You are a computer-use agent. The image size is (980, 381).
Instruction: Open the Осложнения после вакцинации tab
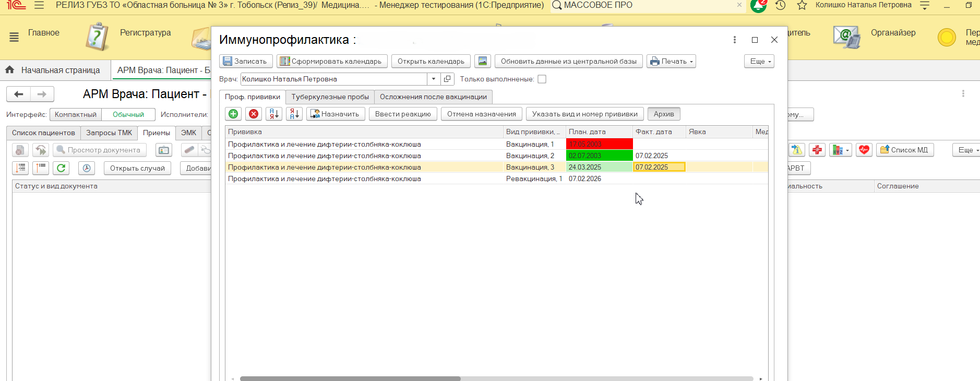click(433, 97)
